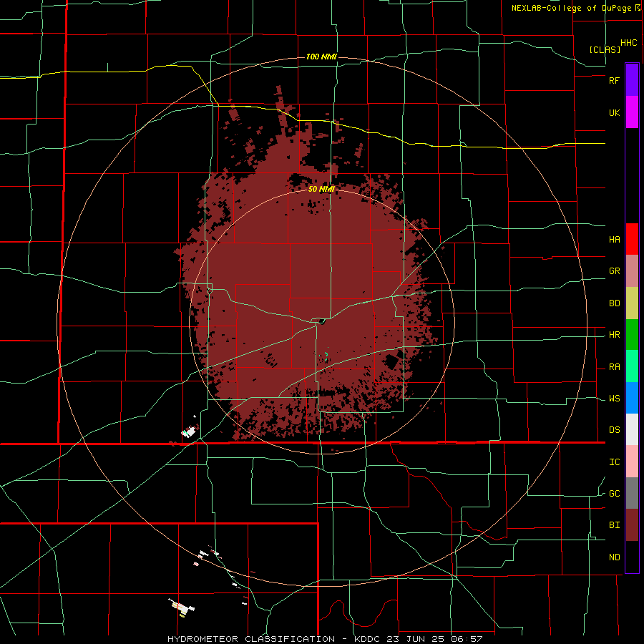Screen dimensions: 644x644
Task: Click the IC pink legend swatch
Action: 632,462
